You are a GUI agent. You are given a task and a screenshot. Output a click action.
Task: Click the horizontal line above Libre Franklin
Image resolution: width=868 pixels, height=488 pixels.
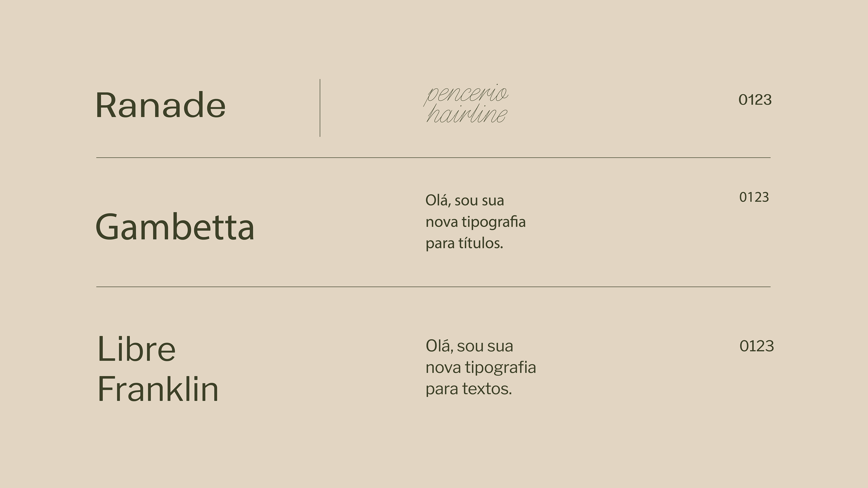[x=433, y=287]
